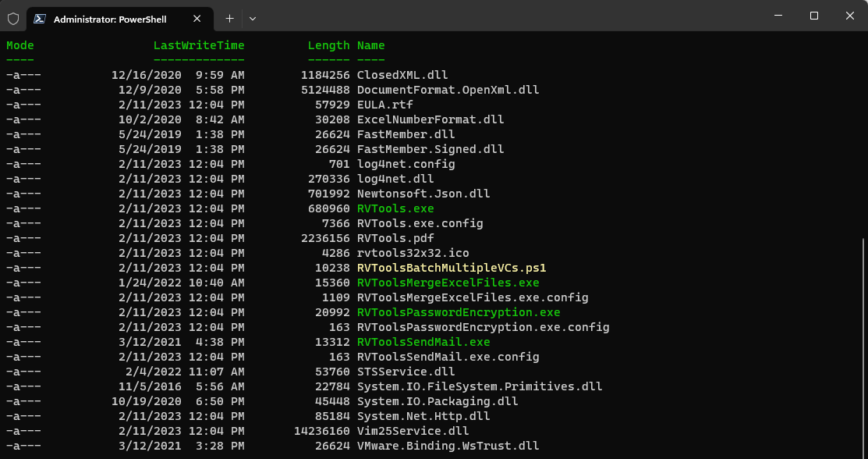
Task: Click FastMember.Signed.dll file name
Action: tap(430, 150)
